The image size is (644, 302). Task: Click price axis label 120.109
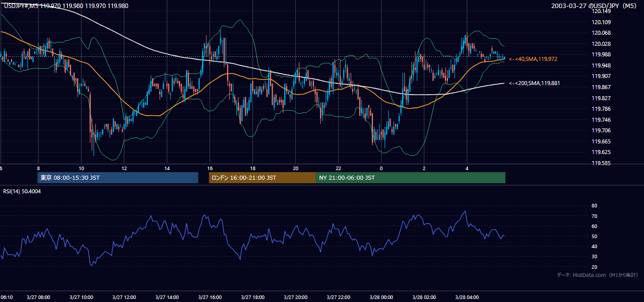pyautogui.click(x=602, y=22)
